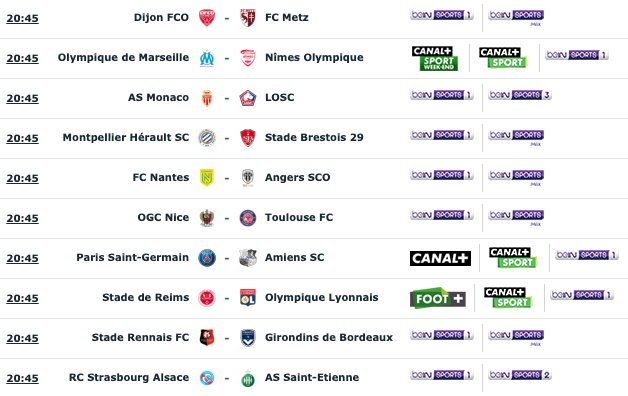Viewport: 628px width, 396px height.
Task: Click the Dijon FCO club crest
Action: (207, 18)
